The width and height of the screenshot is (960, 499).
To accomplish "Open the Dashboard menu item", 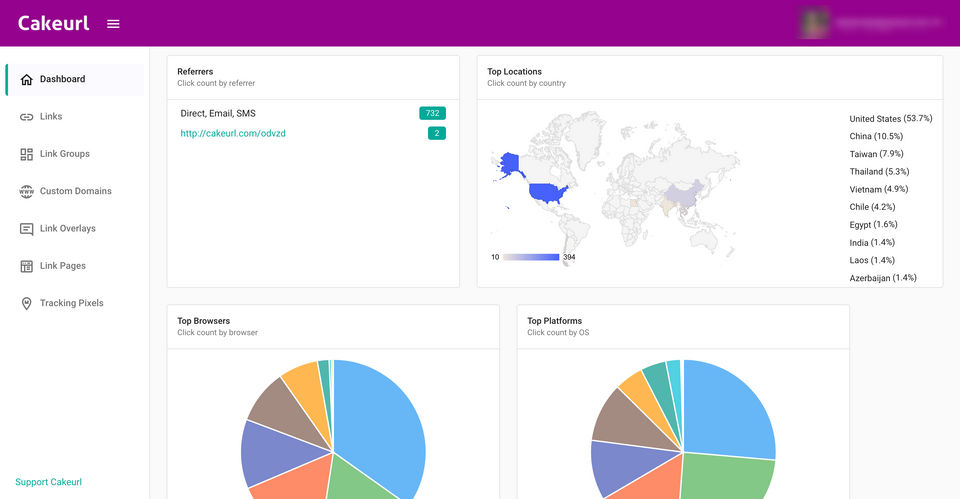I will 75,80.
